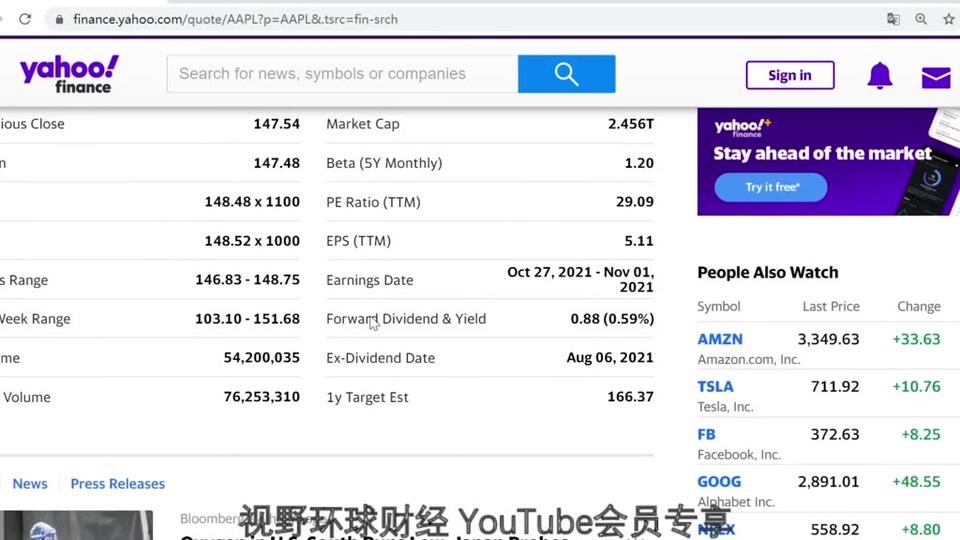Click the PE Ratio (TTM) label

(x=373, y=202)
